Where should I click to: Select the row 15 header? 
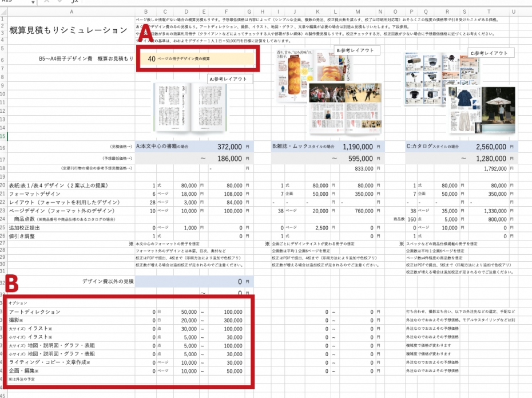[3, 136]
